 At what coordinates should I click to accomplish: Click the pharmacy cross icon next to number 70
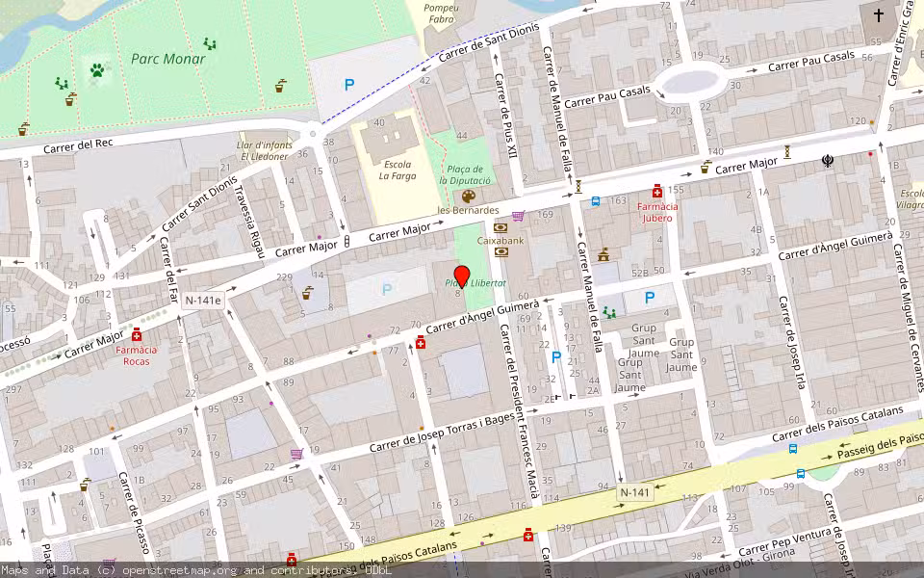pyautogui.click(x=421, y=343)
